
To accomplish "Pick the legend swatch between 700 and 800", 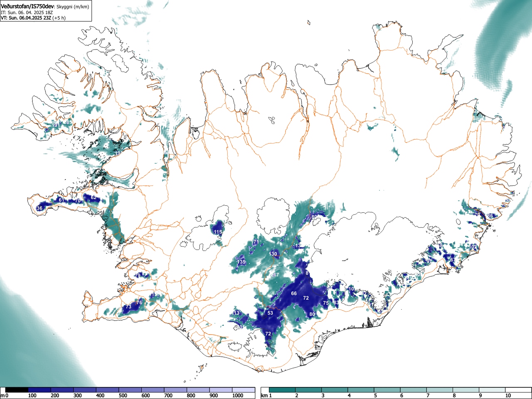I will (x=175, y=390).
